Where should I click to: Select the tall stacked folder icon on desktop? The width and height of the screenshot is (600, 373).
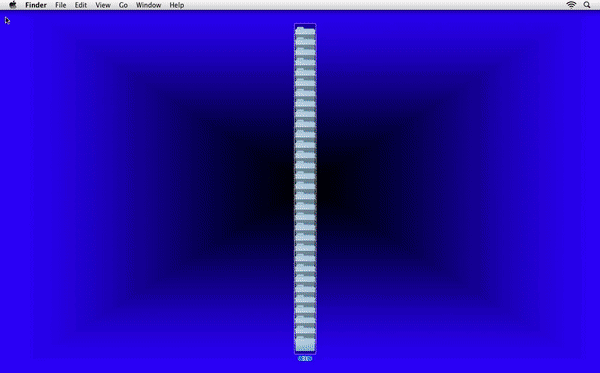(305, 189)
